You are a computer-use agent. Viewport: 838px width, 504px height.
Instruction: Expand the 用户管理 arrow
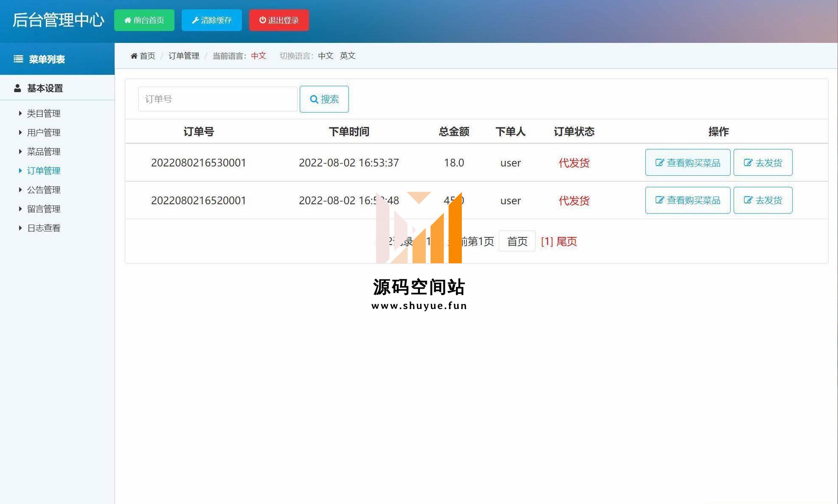20,132
